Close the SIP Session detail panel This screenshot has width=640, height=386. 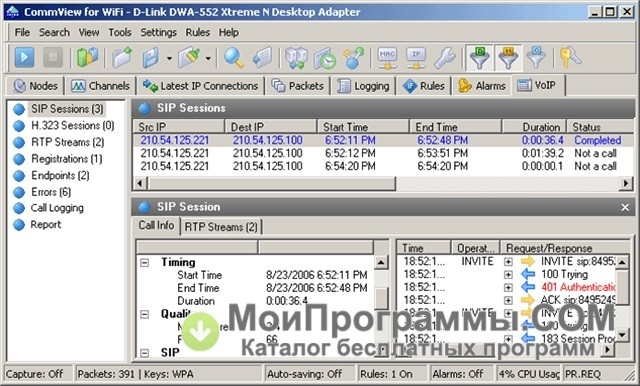(625, 207)
